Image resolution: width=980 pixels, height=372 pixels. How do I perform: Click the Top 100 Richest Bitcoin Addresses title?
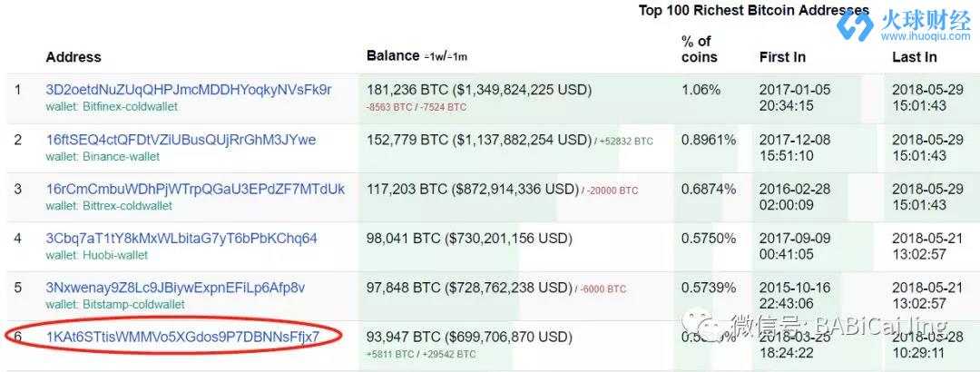click(754, 11)
